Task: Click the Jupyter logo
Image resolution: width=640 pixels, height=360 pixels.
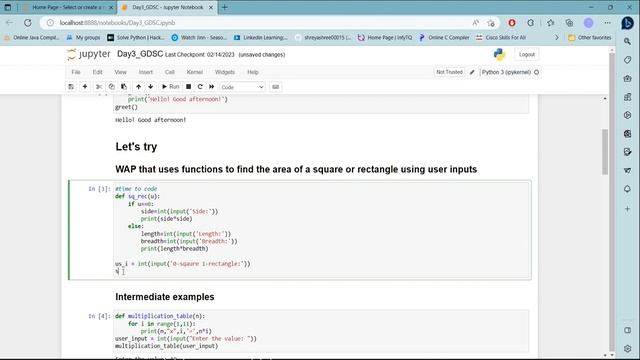Action: pyautogui.click(x=89, y=54)
